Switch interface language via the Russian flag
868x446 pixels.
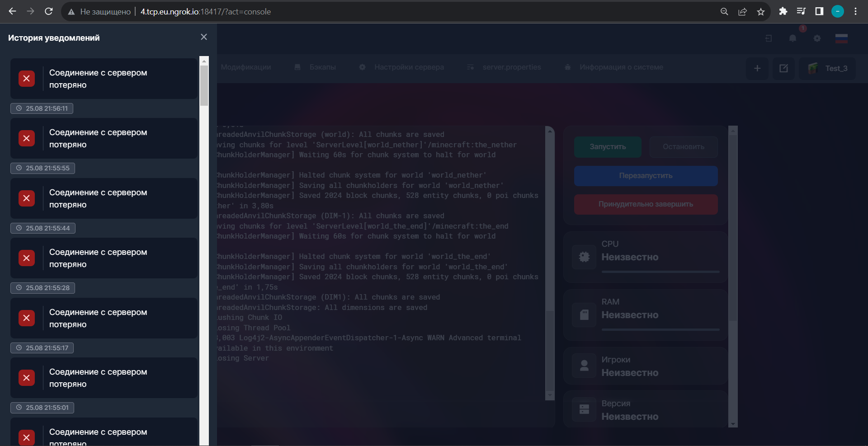coord(841,38)
